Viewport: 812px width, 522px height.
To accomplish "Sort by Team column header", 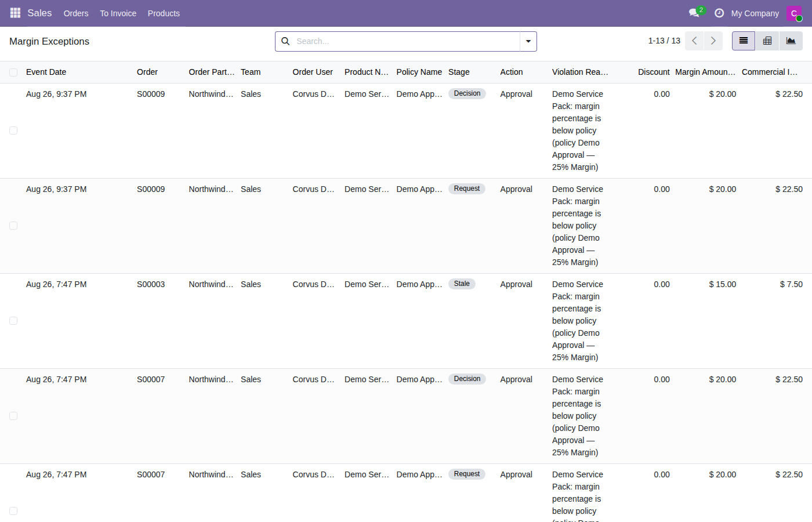I will tap(251, 72).
